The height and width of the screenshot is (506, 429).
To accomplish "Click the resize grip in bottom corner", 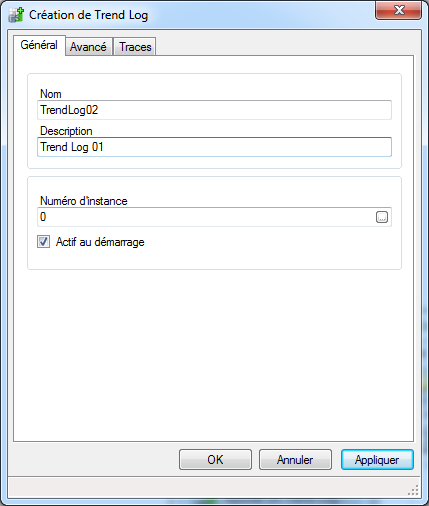I will coord(413,490).
